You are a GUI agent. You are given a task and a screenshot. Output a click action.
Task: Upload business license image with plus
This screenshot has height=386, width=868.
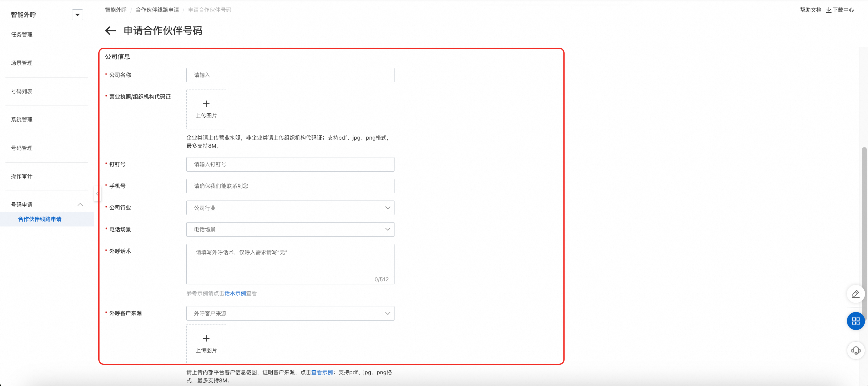[206, 109]
